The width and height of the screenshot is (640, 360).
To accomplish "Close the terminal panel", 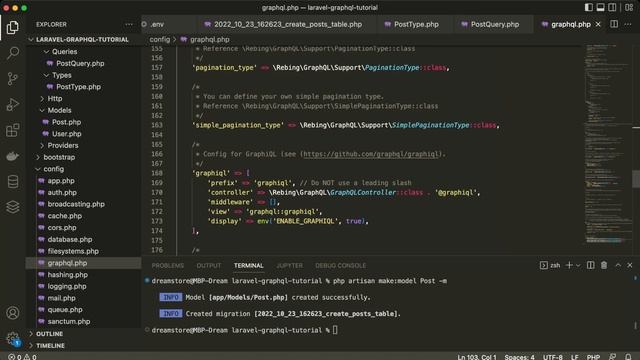I will tap(630, 265).
